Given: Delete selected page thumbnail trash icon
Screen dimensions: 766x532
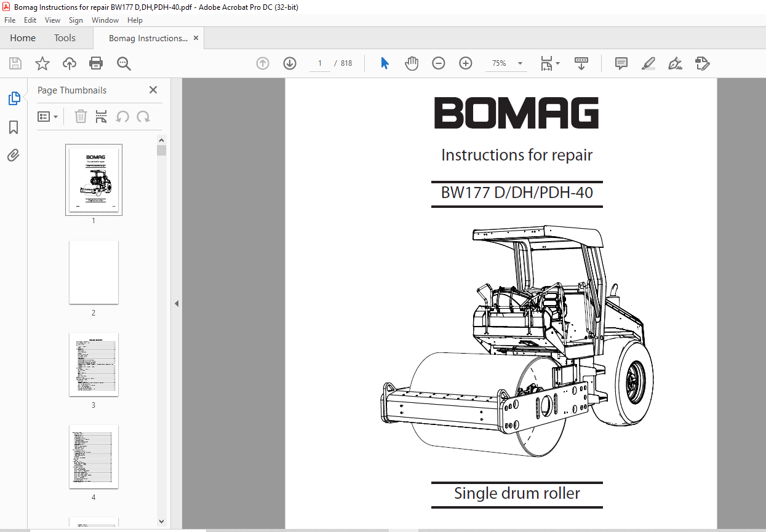Looking at the screenshot, I should [81, 116].
